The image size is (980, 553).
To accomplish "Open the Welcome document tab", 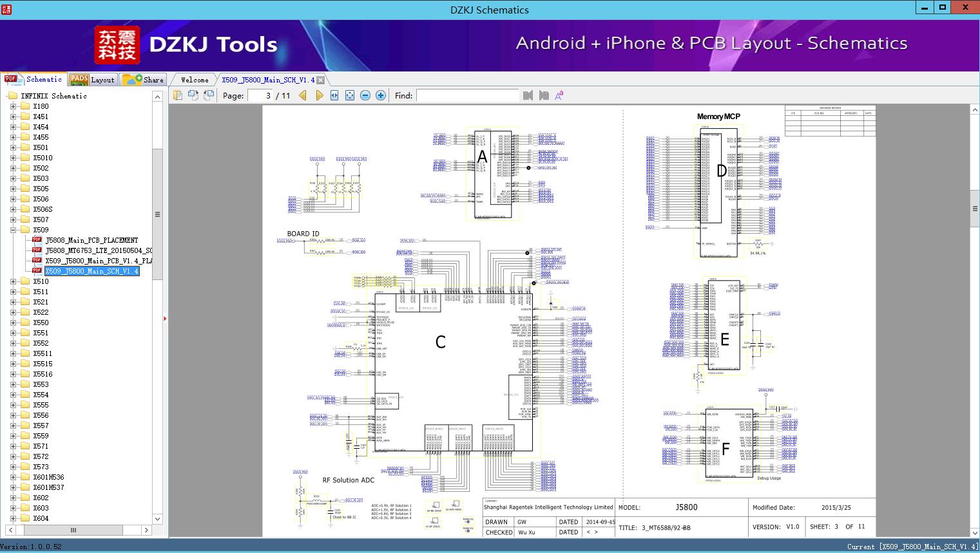I will pyautogui.click(x=195, y=80).
